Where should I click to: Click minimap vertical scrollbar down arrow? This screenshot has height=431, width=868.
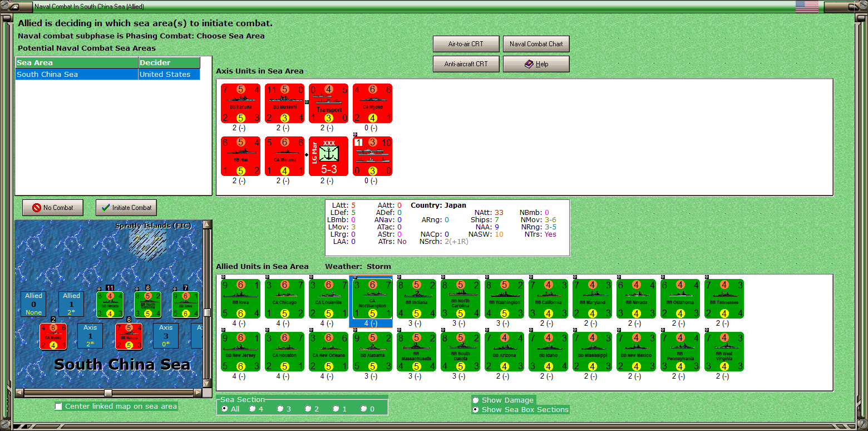point(207,384)
